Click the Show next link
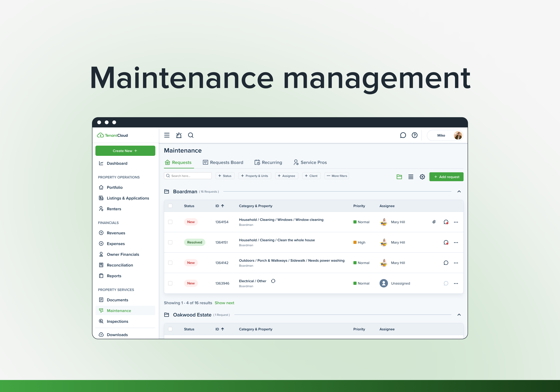 tap(224, 303)
